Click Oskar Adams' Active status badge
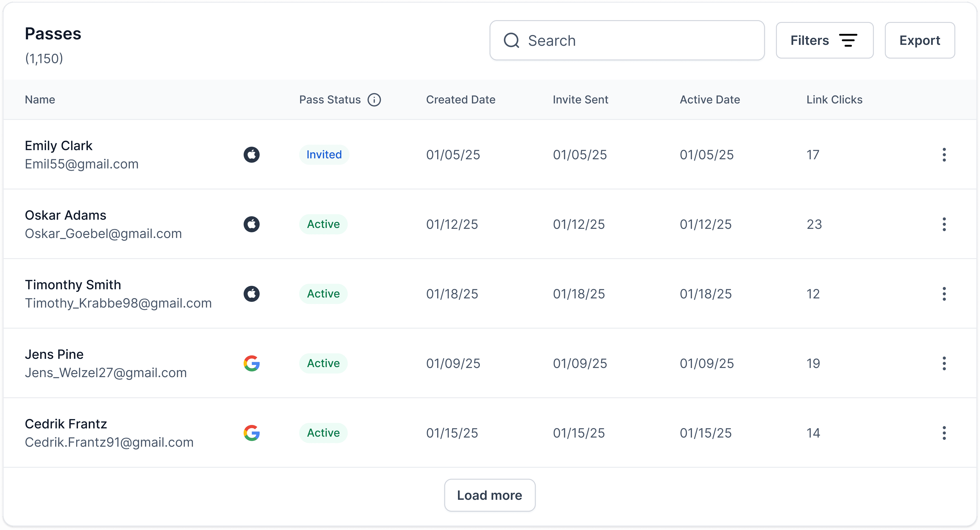The width and height of the screenshot is (980, 530). click(x=323, y=224)
